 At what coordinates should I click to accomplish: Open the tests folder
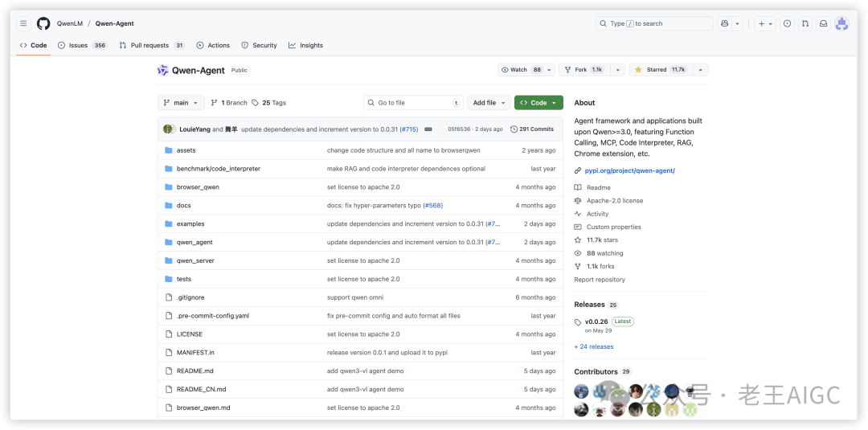(x=184, y=279)
